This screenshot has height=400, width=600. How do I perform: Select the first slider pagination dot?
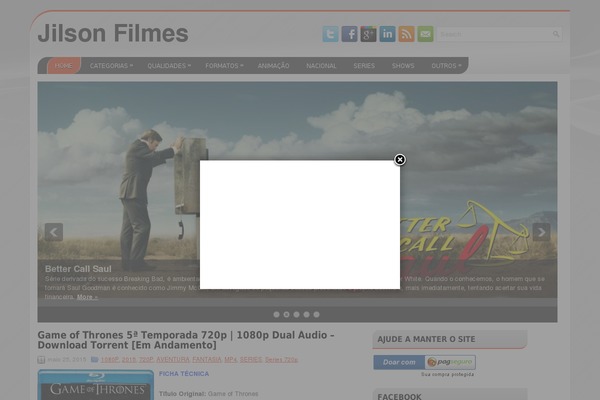tap(276, 314)
